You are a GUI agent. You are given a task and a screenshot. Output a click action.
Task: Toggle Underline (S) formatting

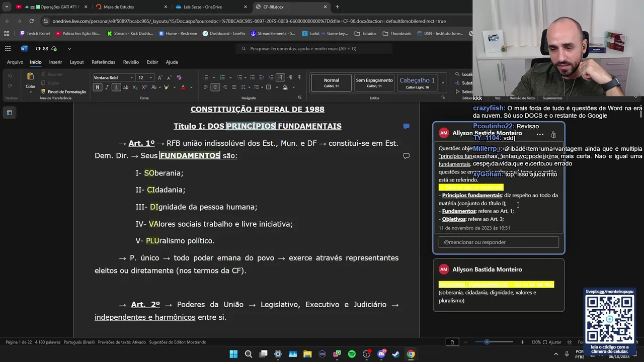pos(116,87)
